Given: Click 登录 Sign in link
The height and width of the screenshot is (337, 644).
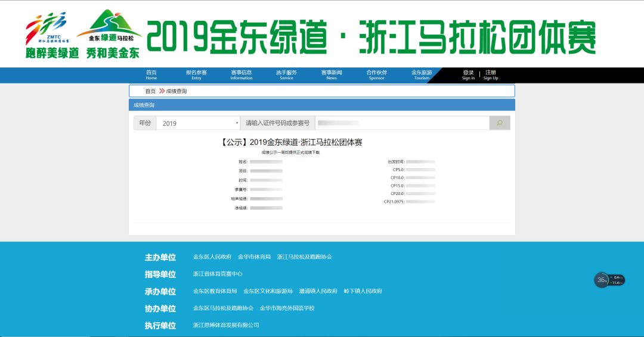Looking at the screenshot, I should tap(468, 75).
